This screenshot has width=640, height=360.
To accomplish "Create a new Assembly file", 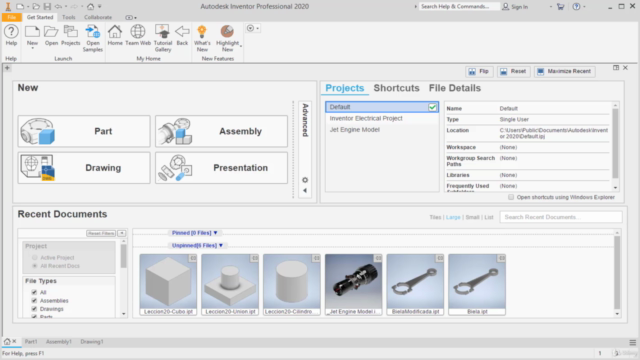I will point(221,131).
